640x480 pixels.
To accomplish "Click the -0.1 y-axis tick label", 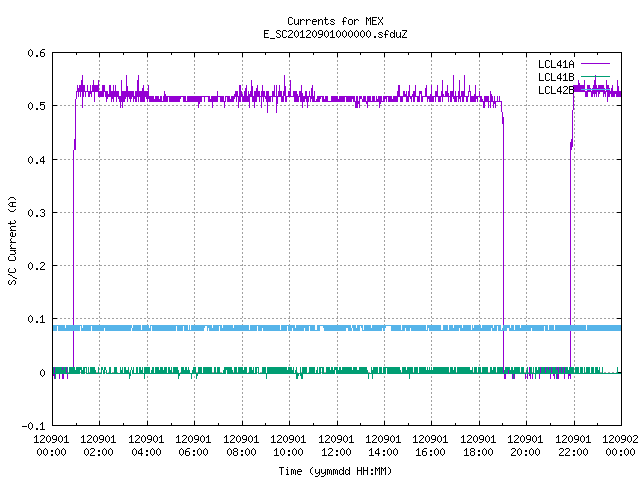I will click(x=33, y=426).
